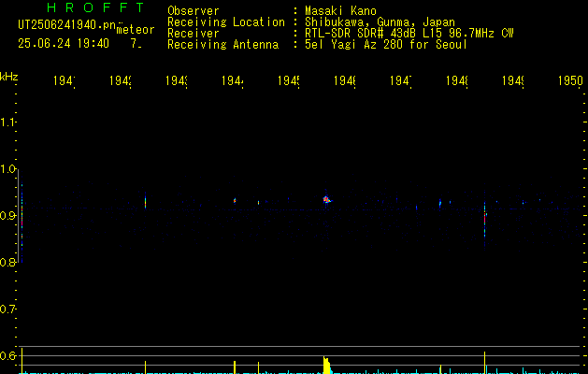Click the long red-cyan vertical echo below the 1948 label
Image resolution: width=588 pixels, height=374 pixels.
[484, 222]
